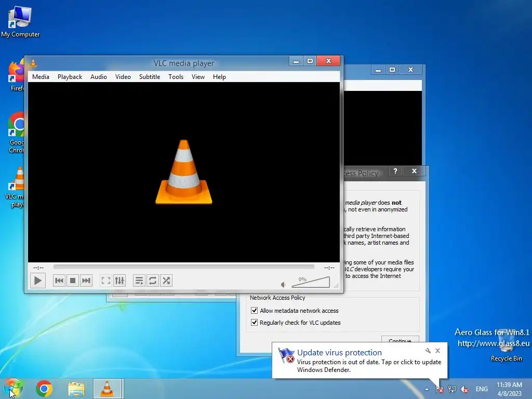Show hidden system tray icons
This screenshot has width=532, height=399.
[427, 389]
